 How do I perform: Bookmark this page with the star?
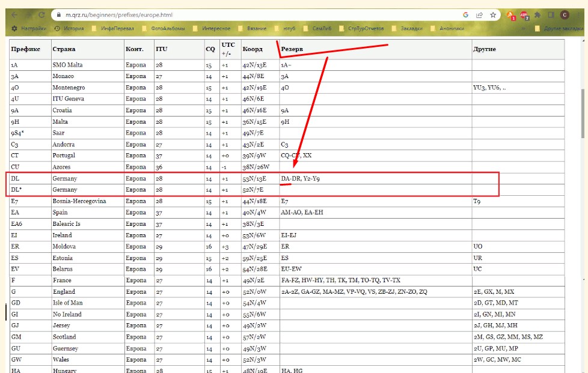pyautogui.click(x=493, y=15)
